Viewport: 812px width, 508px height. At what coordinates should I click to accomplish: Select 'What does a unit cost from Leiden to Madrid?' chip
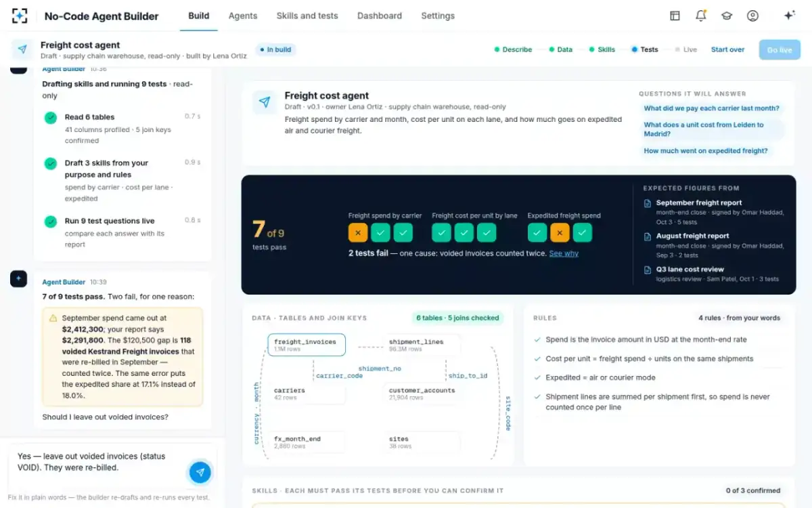tap(712, 129)
